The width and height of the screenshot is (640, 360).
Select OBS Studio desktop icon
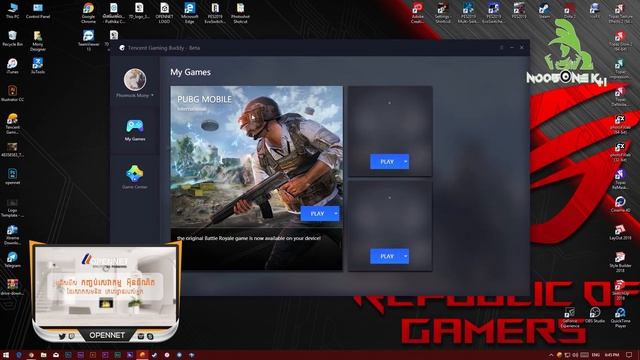tap(595, 315)
